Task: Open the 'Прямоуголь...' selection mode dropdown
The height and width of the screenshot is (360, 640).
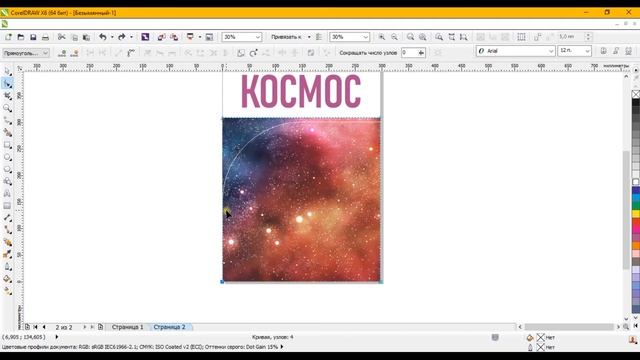Action: [26, 53]
